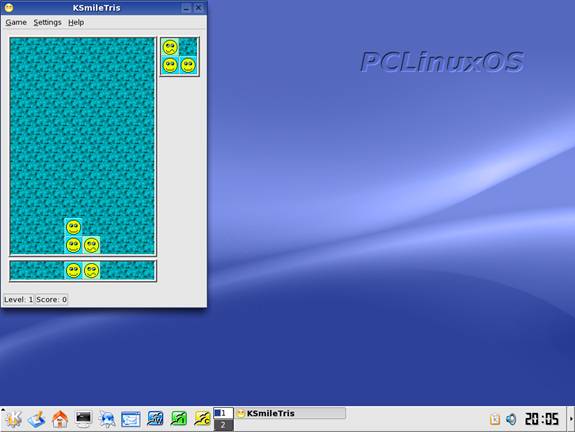Launch the terminal monitor icon in panel

(84, 419)
